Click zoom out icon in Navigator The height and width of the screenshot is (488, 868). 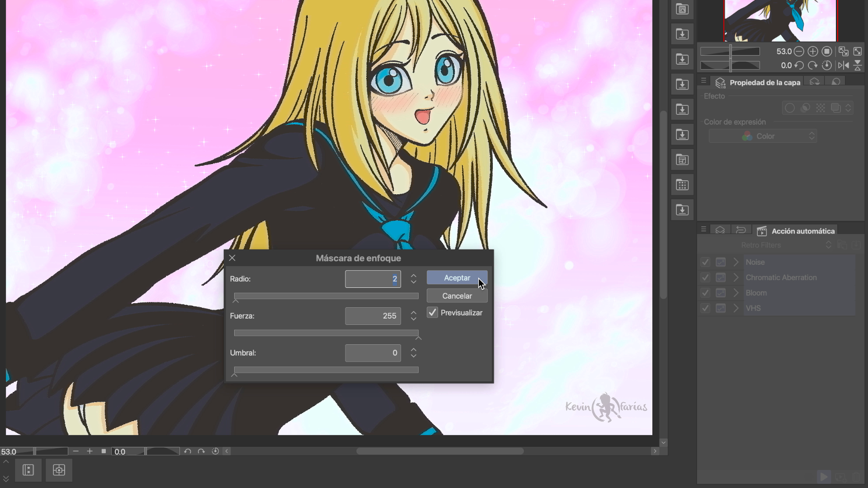pos(799,52)
